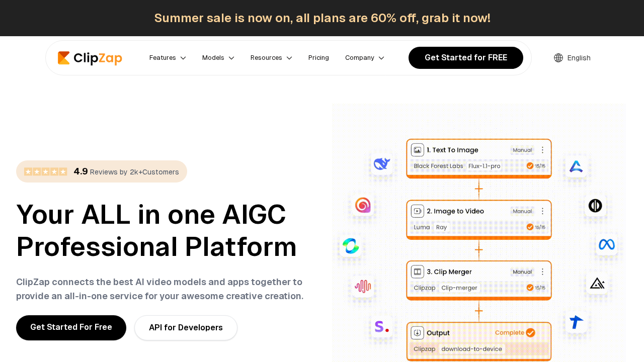Click the 15/15 checkmark on Image to Video
The image size is (644, 362).
pos(530,227)
